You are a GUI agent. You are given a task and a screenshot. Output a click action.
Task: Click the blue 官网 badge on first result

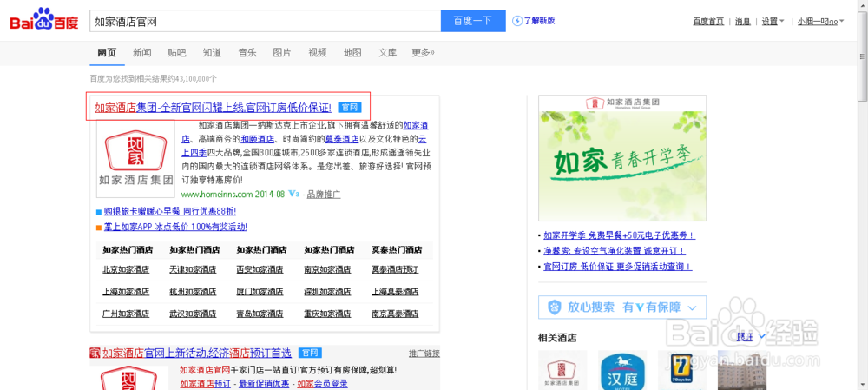point(350,107)
